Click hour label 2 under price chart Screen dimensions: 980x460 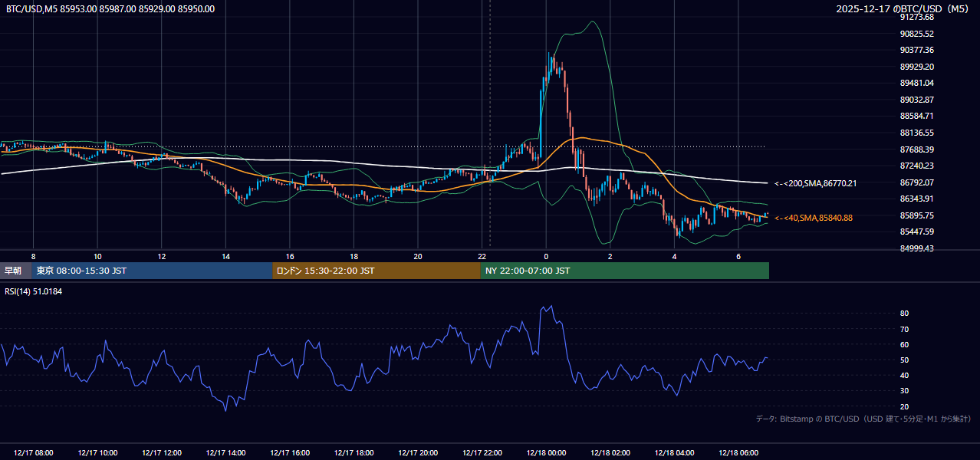pos(610,256)
